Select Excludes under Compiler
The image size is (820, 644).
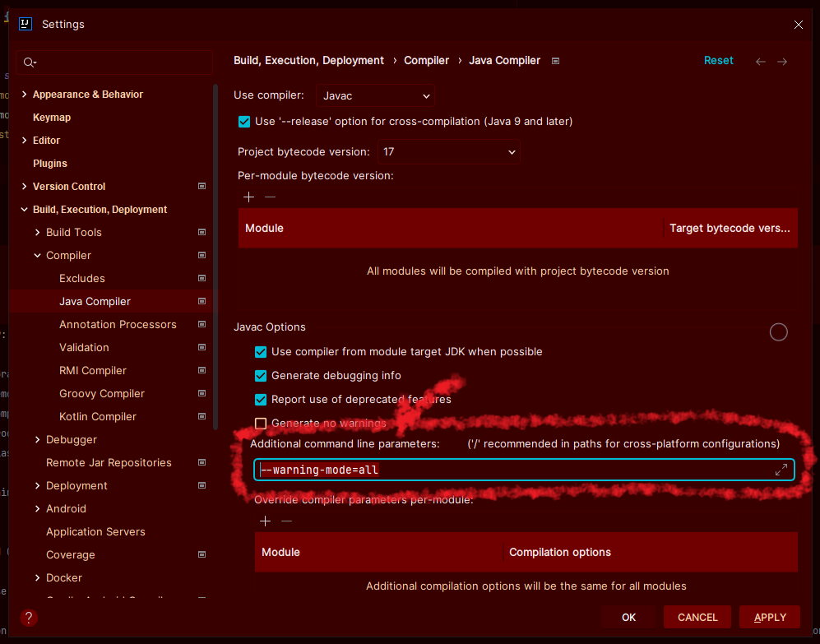pyautogui.click(x=82, y=278)
